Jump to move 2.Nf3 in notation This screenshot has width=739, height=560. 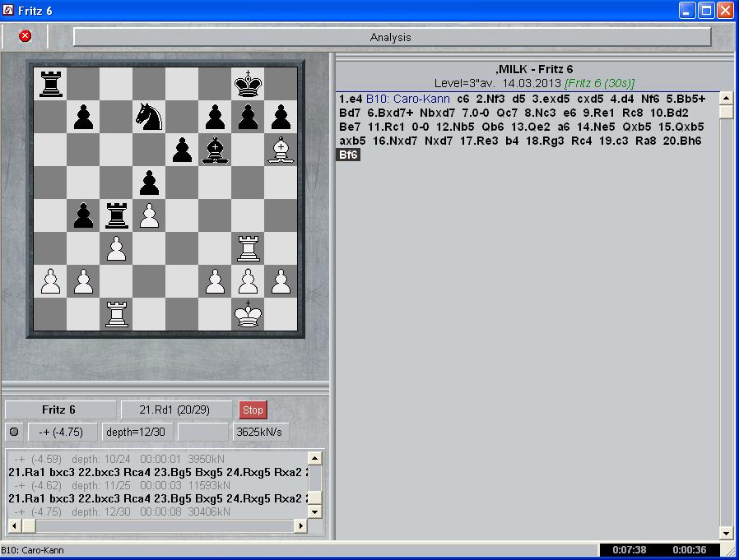click(x=490, y=99)
